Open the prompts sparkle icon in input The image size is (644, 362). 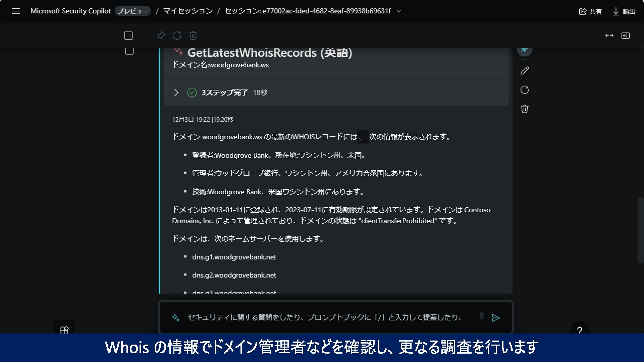tap(176, 318)
